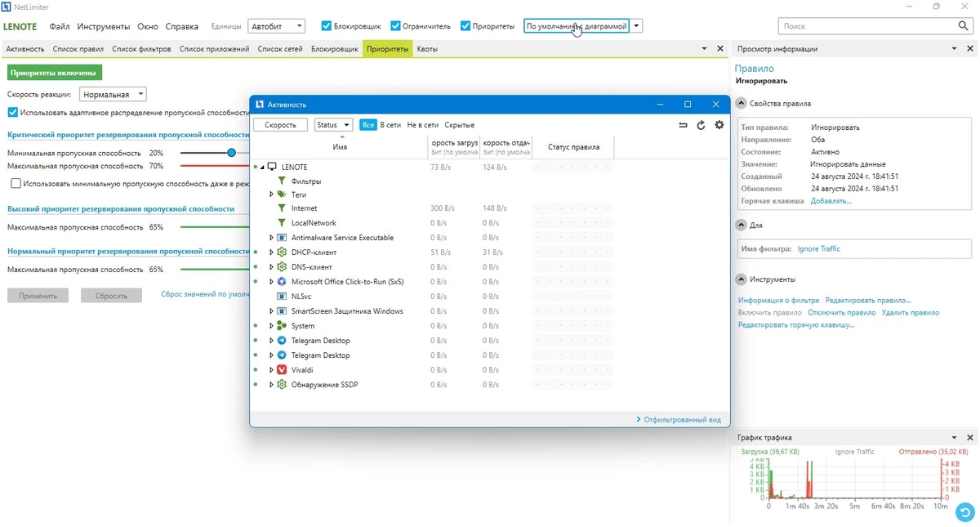Click the red maximum bandwidth 70% slider
The image size is (980, 527).
215,166
